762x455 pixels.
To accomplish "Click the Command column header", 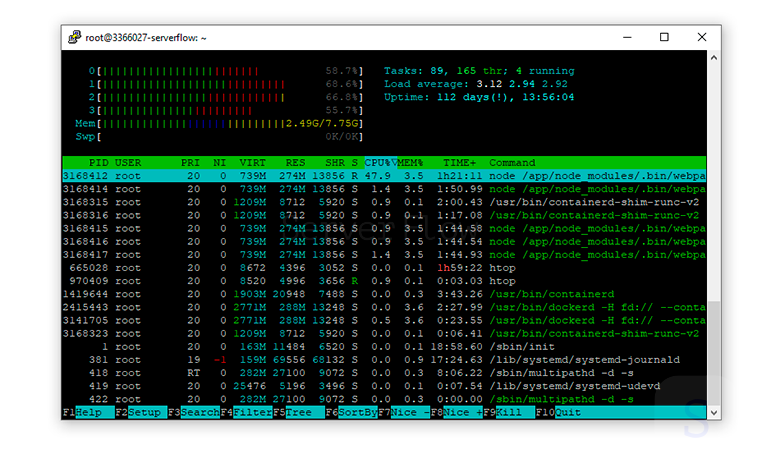I will click(512, 163).
